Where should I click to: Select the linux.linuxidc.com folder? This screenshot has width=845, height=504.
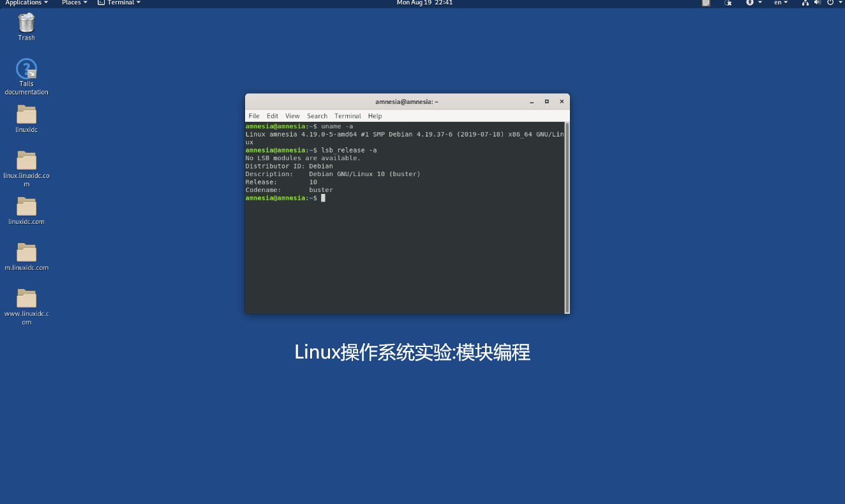[26, 161]
